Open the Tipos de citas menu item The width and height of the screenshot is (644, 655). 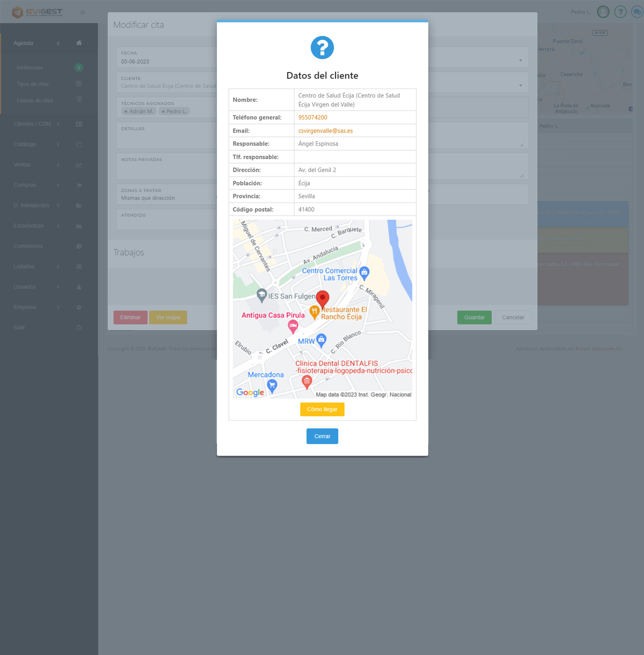(33, 84)
